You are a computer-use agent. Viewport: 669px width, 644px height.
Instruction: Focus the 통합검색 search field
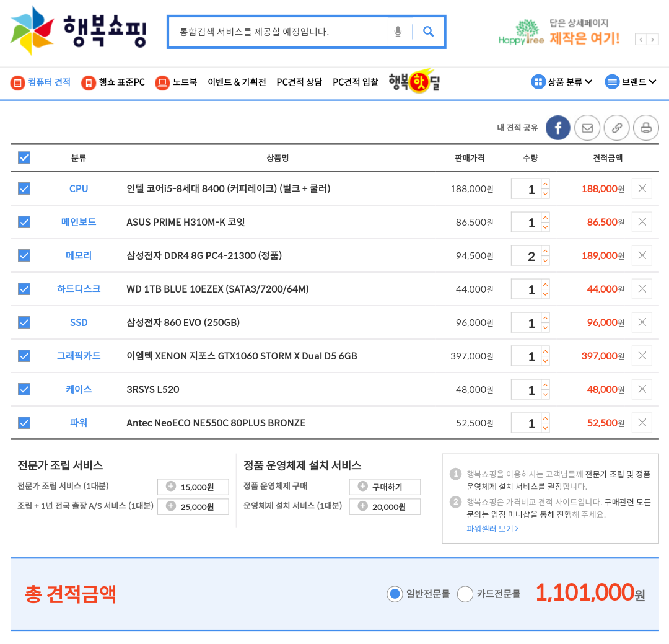point(282,32)
